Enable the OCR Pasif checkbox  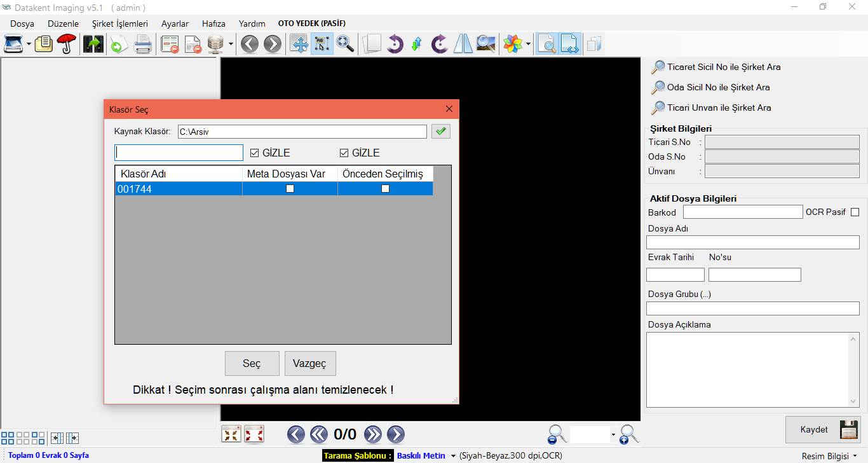(855, 212)
